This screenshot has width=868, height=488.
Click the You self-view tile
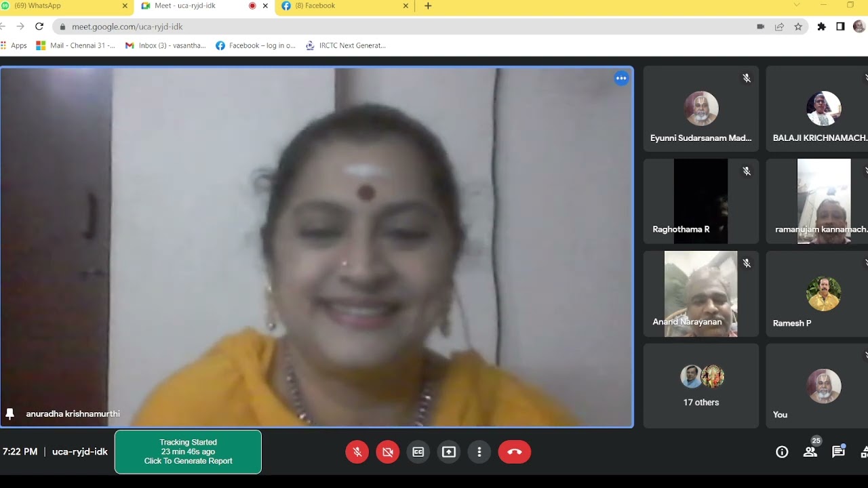[817, 386]
